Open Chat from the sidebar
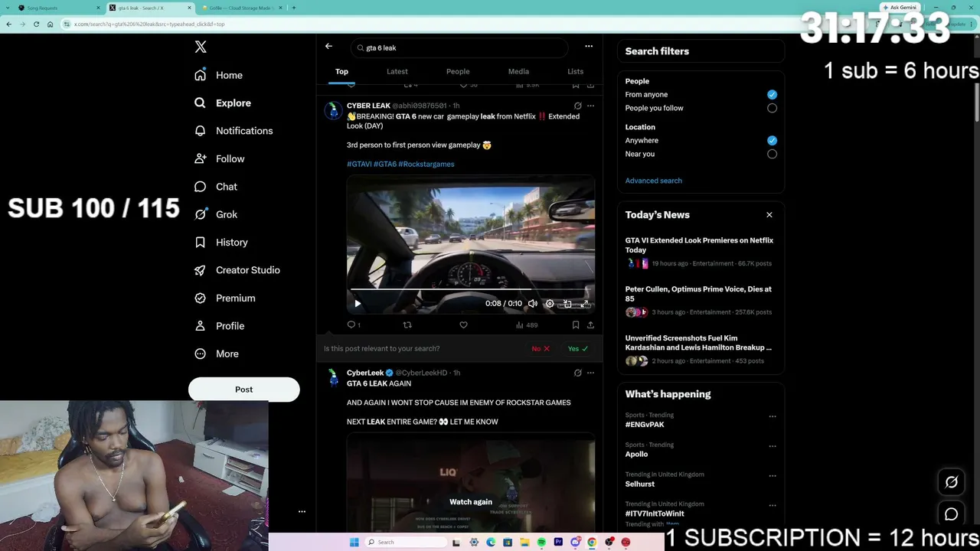 [216, 187]
